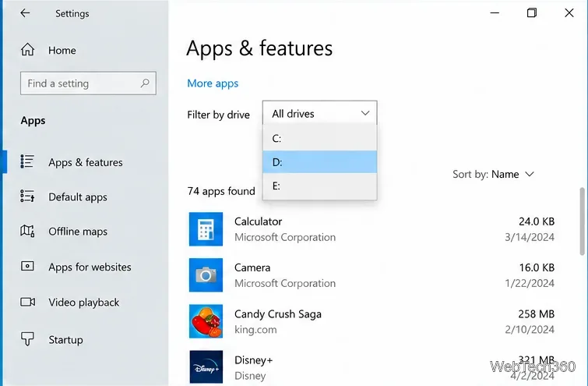The image size is (588, 386).
Task: Click the Apps for websites icon
Action: pyautogui.click(x=27, y=266)
